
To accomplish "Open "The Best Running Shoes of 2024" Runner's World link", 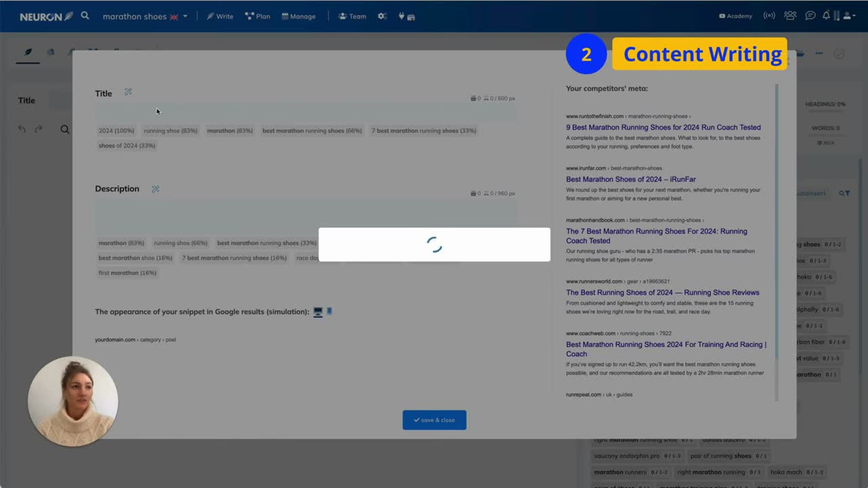I will [x=663, y=293].
